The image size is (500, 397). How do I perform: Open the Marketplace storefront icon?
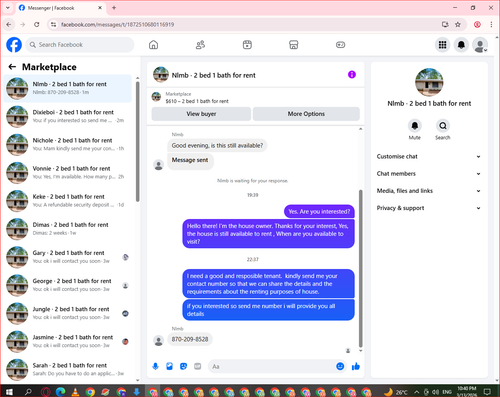294,45
